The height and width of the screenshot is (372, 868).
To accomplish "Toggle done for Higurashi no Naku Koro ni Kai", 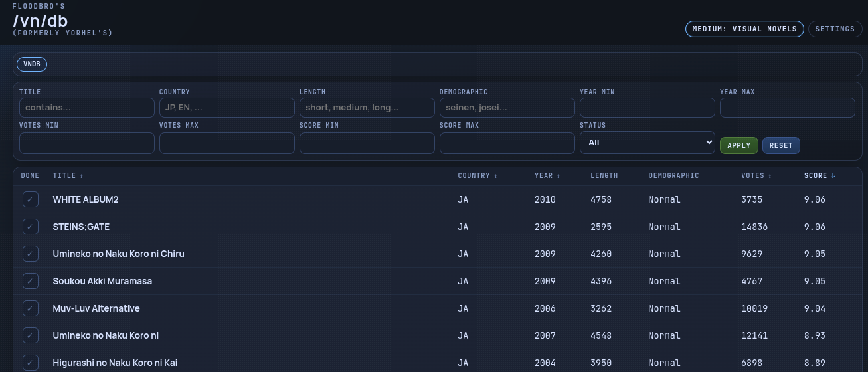I will point(31,363).
